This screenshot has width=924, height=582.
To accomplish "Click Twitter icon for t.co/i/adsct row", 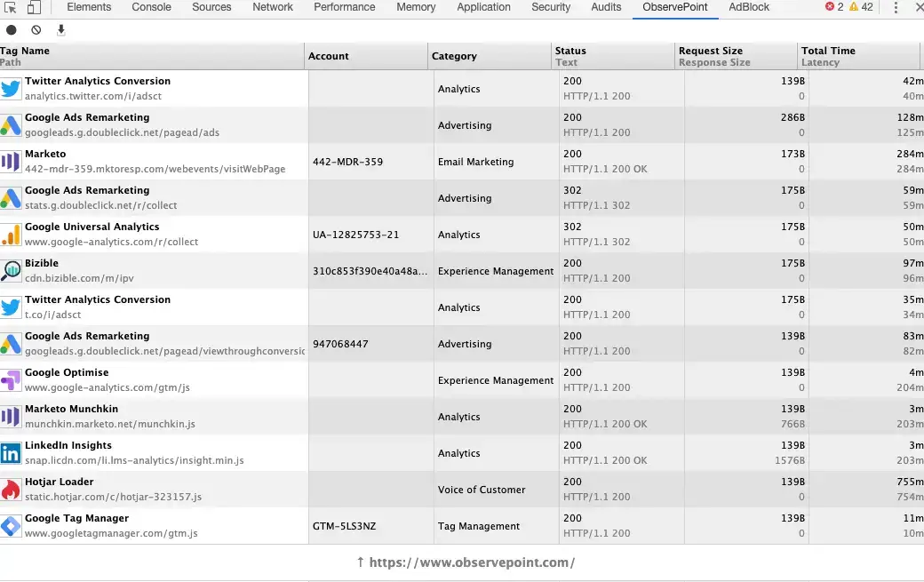I will pyautogui.click(x=11, y=307).
